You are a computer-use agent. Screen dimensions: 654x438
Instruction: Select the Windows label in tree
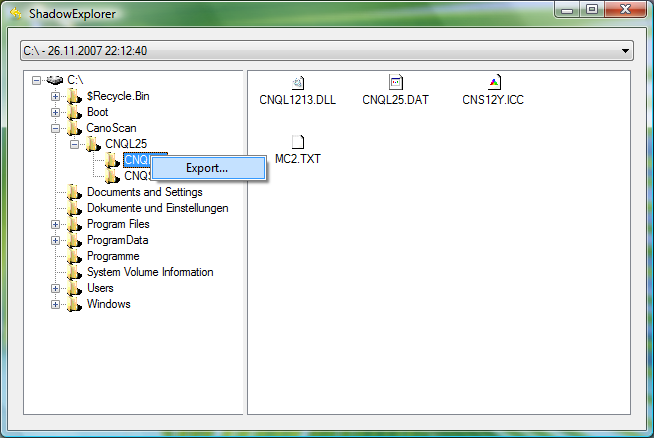[108, 304]
